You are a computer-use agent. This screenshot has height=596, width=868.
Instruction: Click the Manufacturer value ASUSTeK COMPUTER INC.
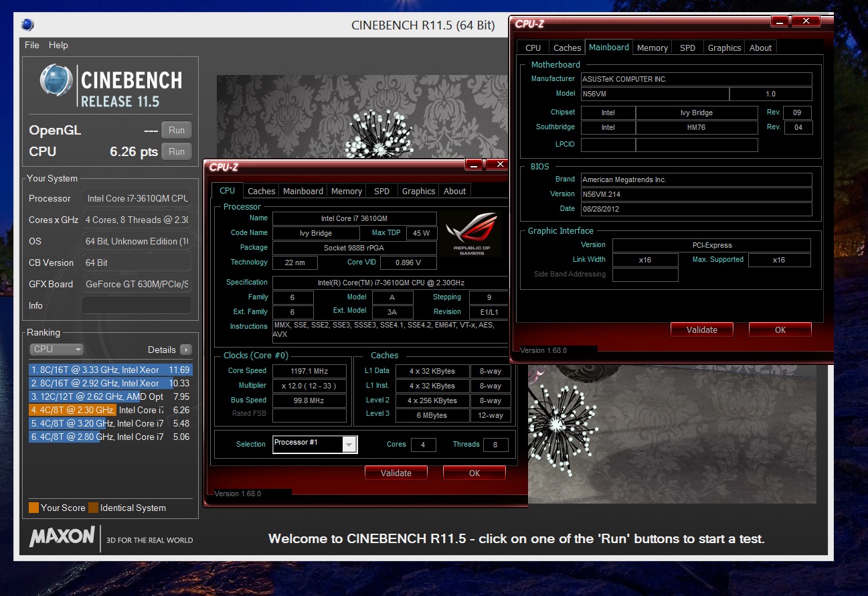click(x=696, y=79)
